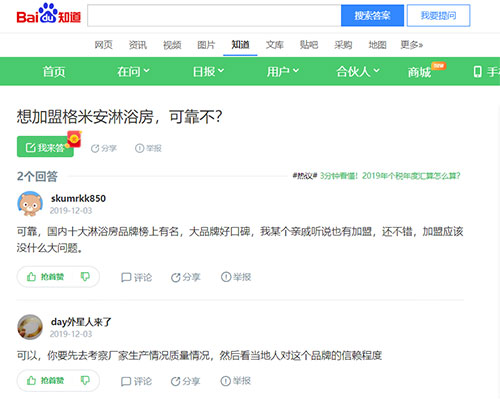
Task: Expand the 合伙人 dropdown menu
Action: click(x=358, y=71)
